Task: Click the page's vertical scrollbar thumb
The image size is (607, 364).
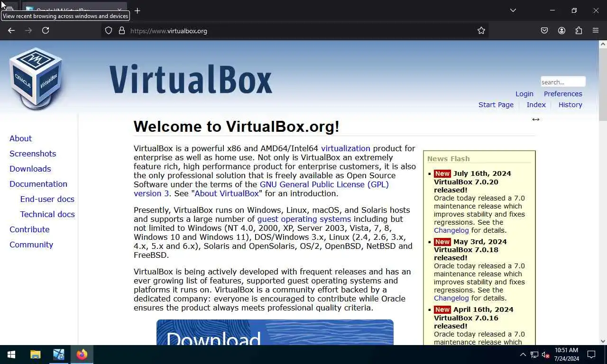Action: coord(603,84)
